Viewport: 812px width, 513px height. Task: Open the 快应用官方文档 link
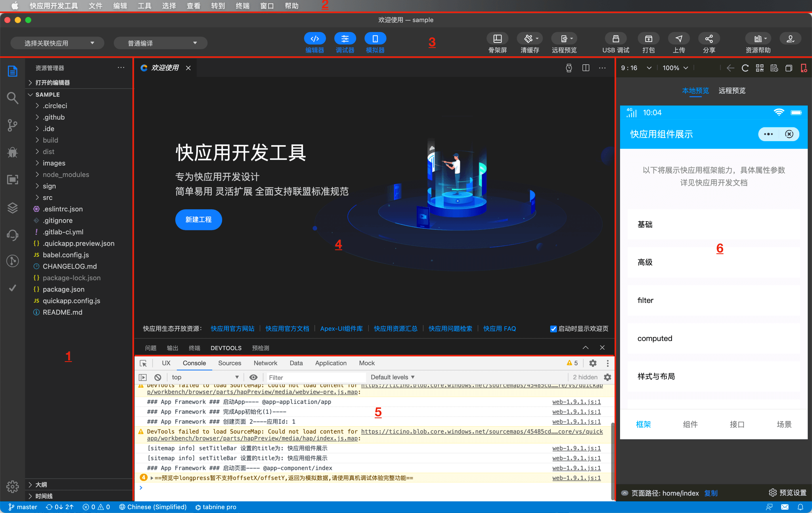[287, 329]
